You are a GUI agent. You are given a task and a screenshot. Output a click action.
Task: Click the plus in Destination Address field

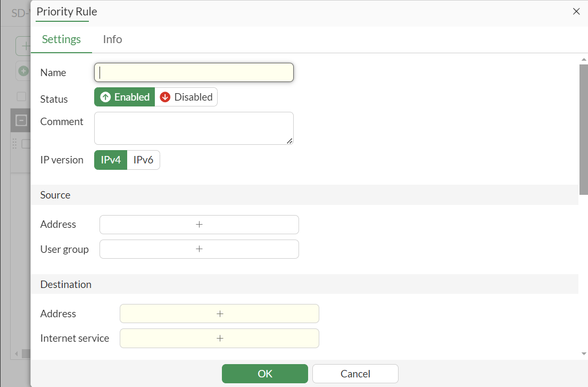(219, 314)
